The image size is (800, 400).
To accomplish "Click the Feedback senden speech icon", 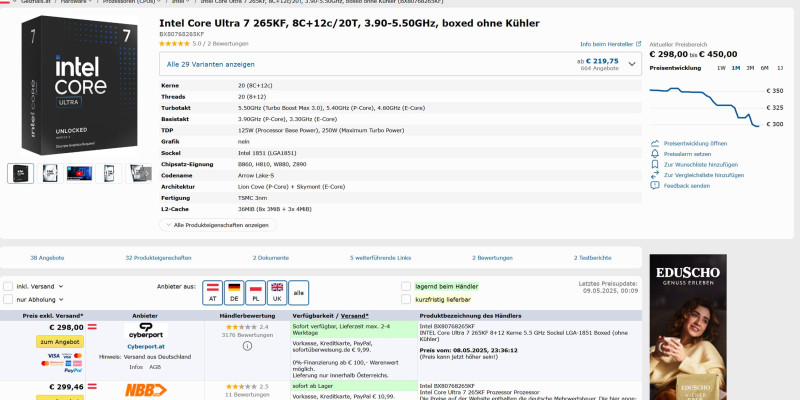I will coord(655,186).
